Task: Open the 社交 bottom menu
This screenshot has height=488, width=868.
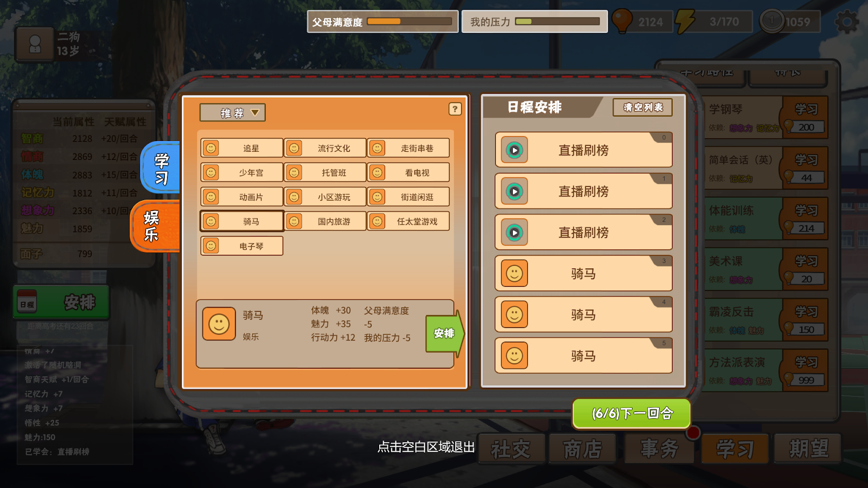Action: pyautogui.click(x=511, y=448)
